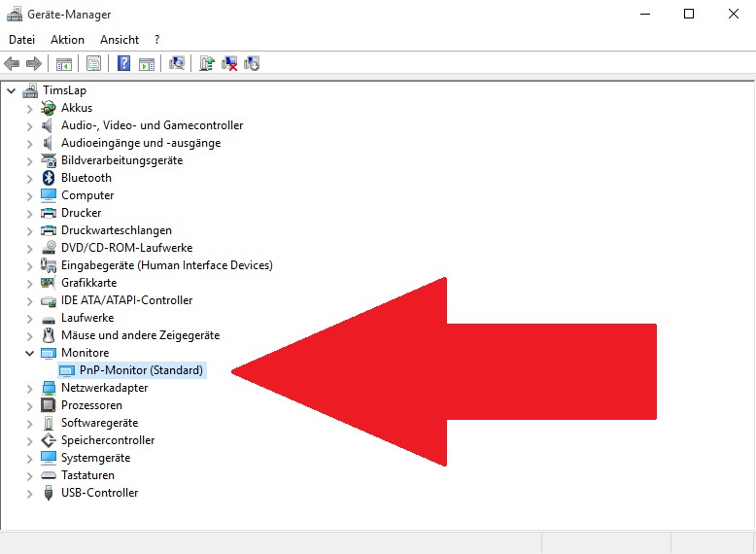The width and height of the screenshot is (756, 554).
Task: Open the Ansicht menu
Action: 120,40
